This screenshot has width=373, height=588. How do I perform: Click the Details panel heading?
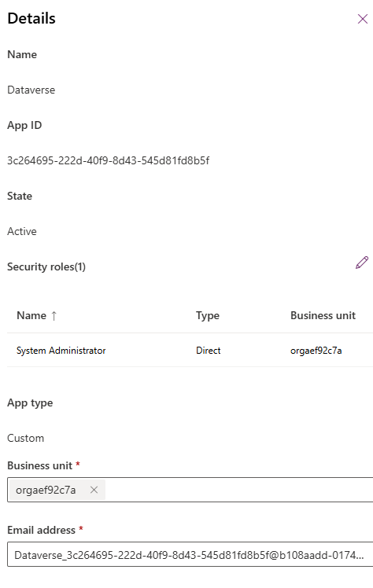[31, 18]
